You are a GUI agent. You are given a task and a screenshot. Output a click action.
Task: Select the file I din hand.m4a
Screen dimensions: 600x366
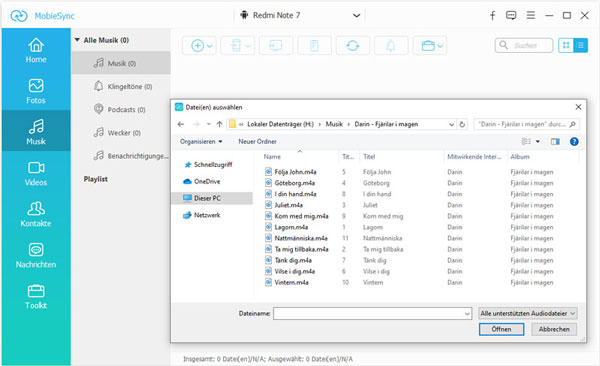295,194
